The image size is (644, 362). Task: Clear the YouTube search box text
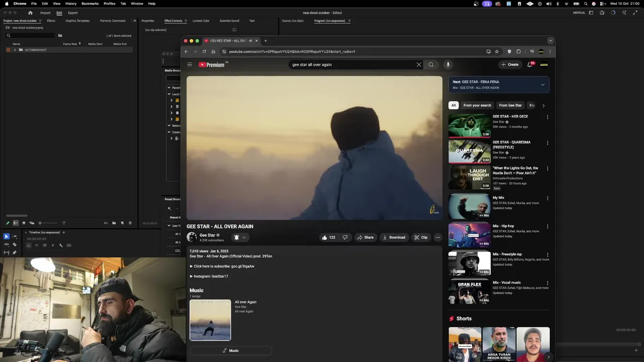419,64
